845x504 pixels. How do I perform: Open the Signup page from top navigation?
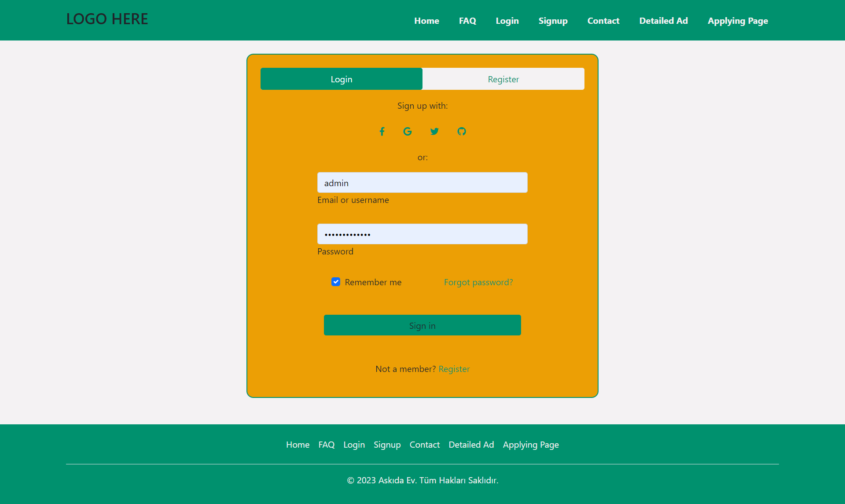point(553,20)
